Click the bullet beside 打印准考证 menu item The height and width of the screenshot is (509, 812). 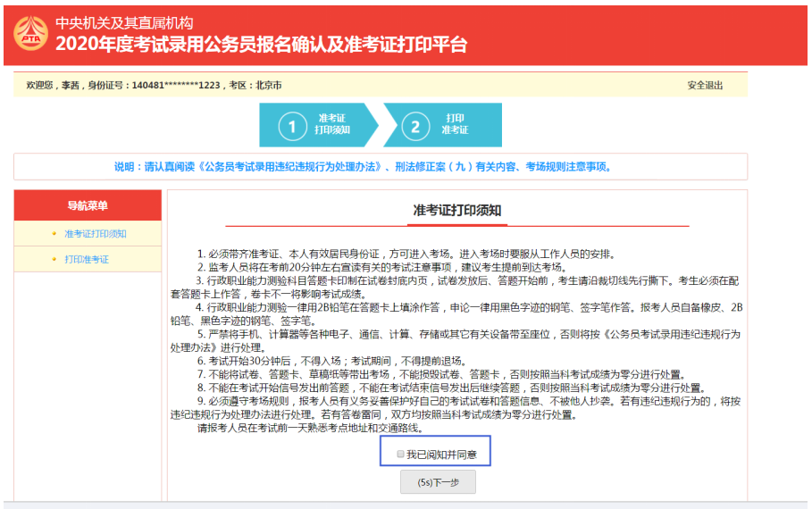[54, 260]
